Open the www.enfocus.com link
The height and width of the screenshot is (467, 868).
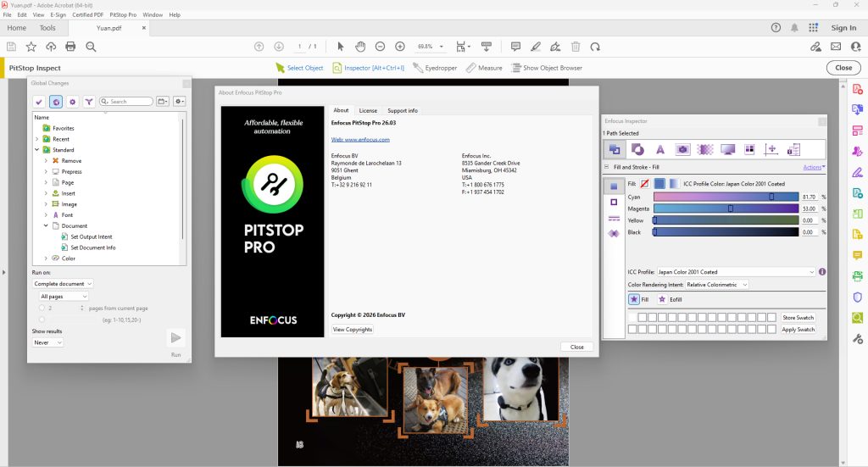360,140
